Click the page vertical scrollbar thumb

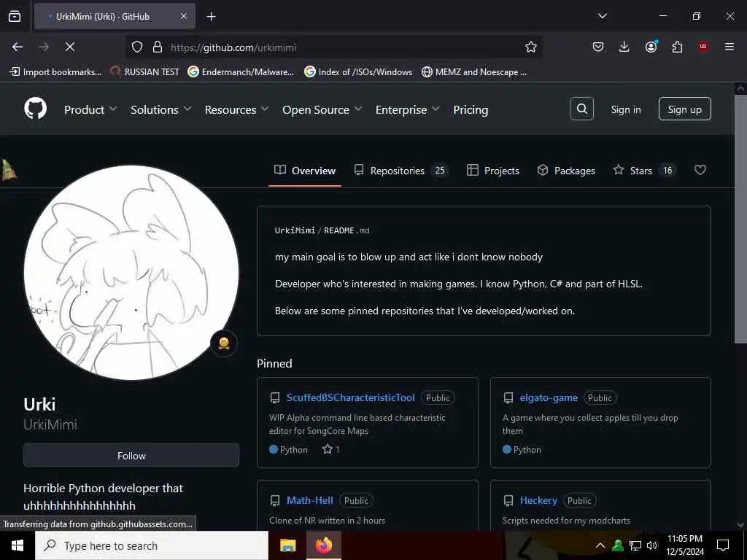click(740, 219)
